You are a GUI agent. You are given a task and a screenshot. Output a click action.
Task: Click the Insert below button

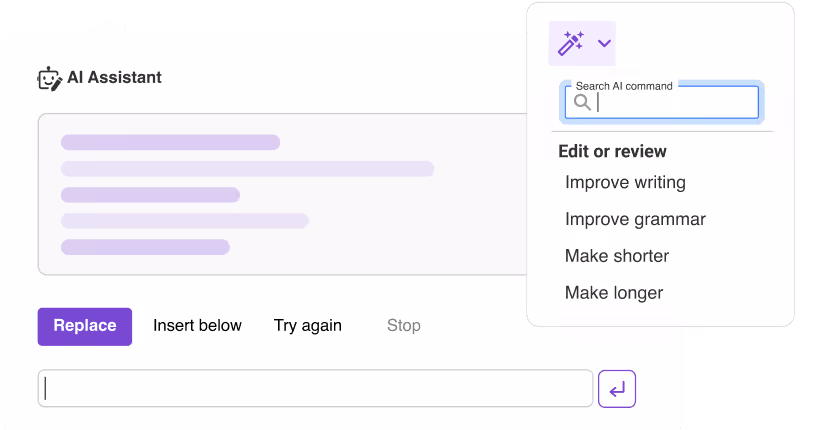pos(197,326)
